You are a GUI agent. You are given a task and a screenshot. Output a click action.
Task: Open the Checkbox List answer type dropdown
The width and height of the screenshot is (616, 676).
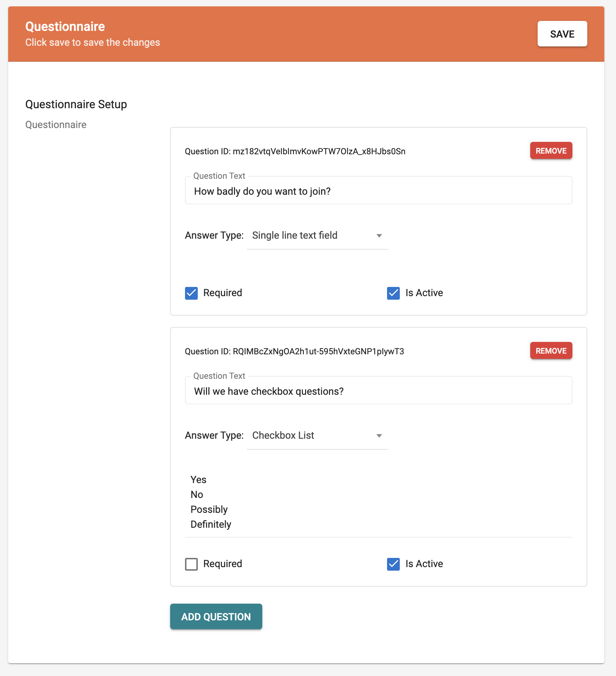(x=318, y=436)
